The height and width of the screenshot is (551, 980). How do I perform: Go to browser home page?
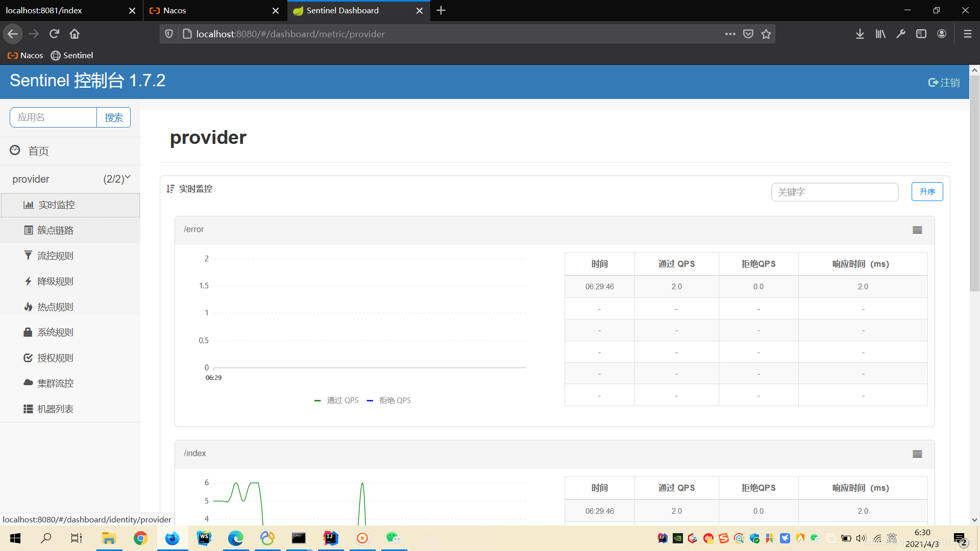[x=75, y=34]
